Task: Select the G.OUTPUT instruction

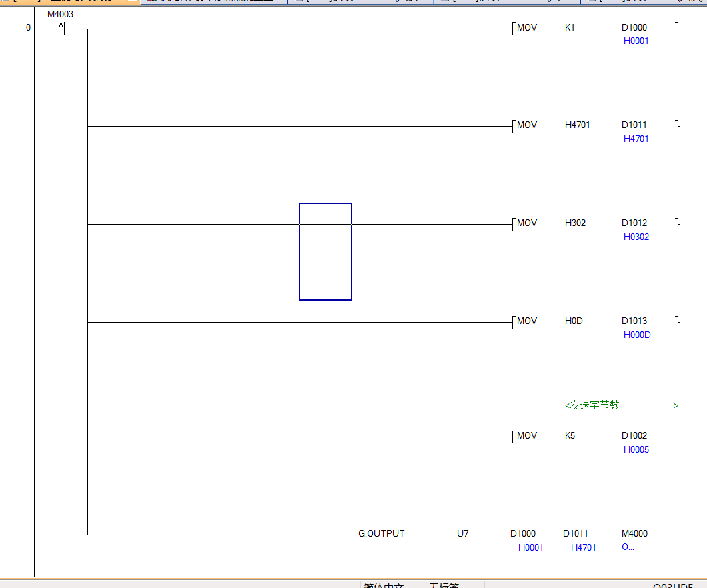Action: pos(381,534)
